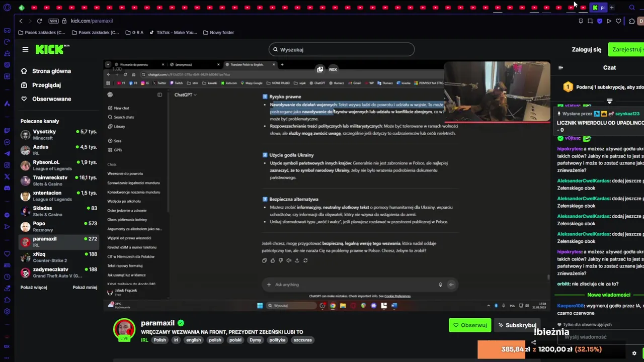
Task: Go back using the browser back arrow
Action: pos(21,21)
